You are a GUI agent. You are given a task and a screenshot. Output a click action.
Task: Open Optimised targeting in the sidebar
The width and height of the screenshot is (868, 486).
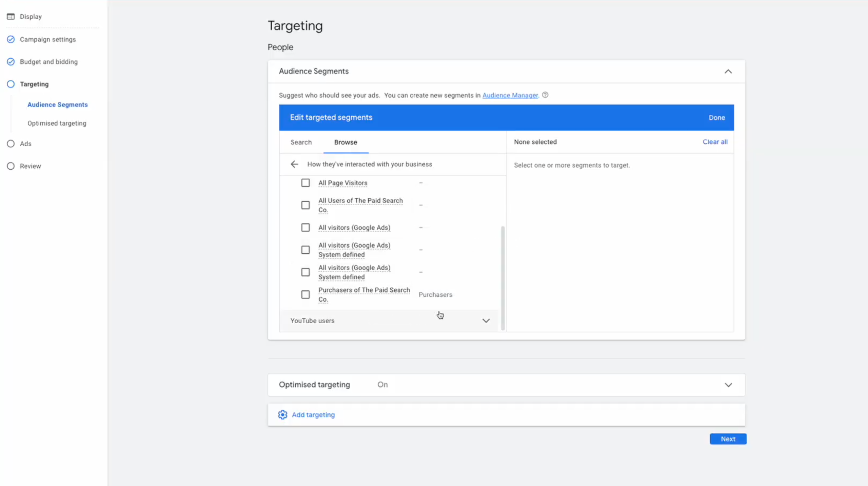[57, 123]
